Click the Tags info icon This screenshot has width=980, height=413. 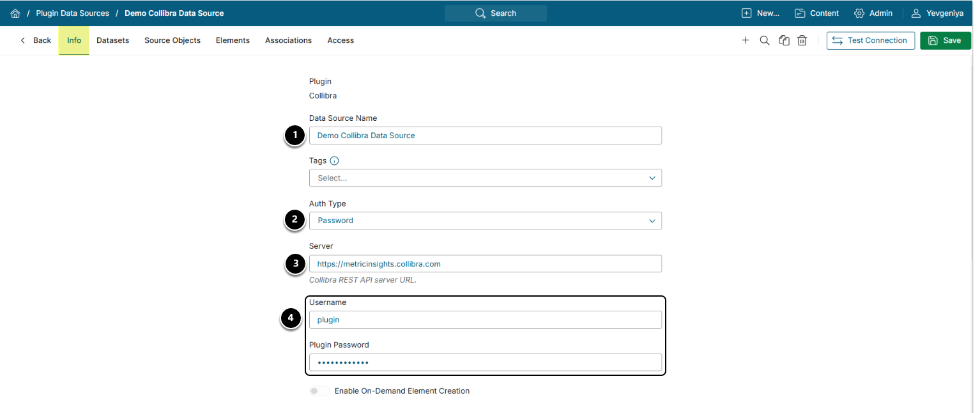334,161
